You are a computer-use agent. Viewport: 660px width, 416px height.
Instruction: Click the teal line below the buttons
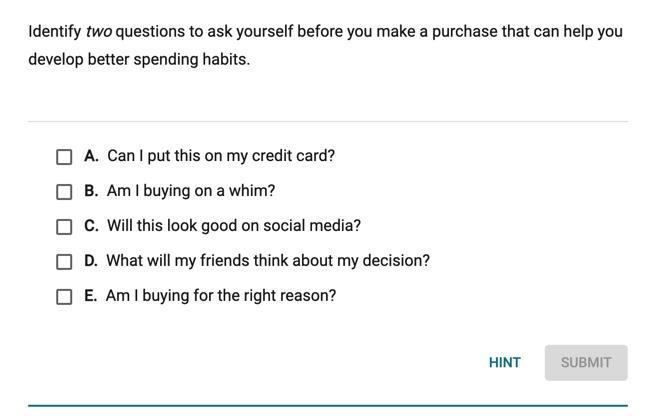click(x=328, y=406)
